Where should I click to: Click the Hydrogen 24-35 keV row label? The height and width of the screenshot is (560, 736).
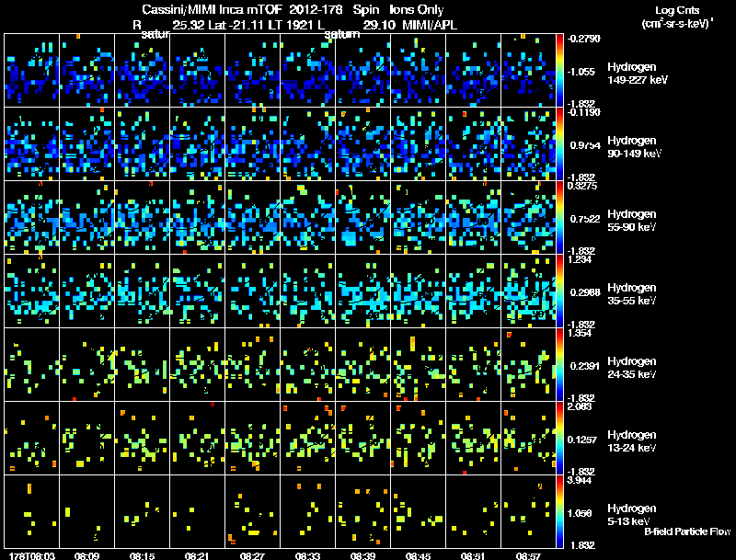632,368
